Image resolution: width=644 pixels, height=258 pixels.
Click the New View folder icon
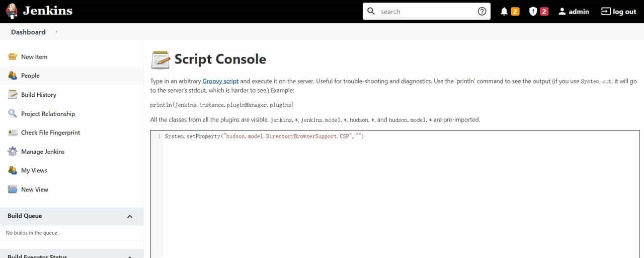pyautogui.click(x=13, y=189)
